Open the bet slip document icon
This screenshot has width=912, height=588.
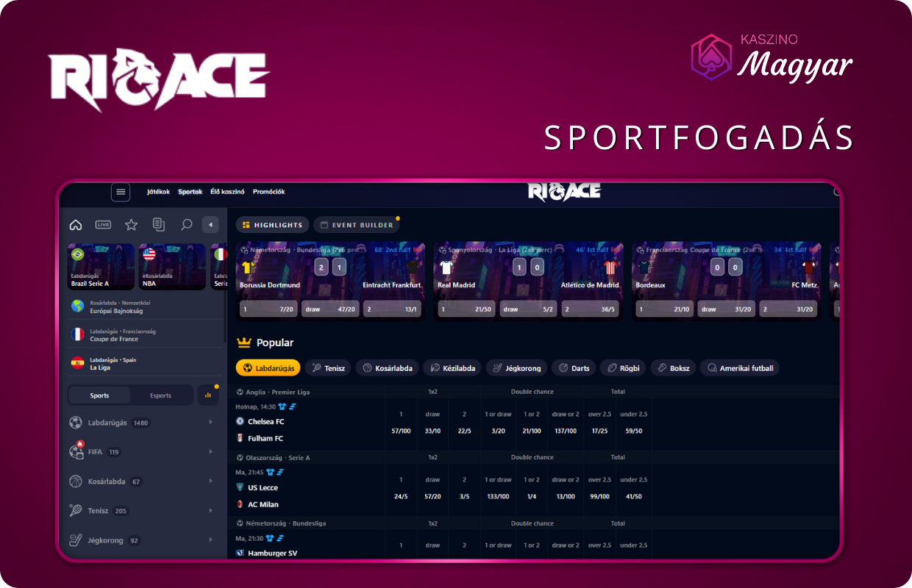[159, 225]
